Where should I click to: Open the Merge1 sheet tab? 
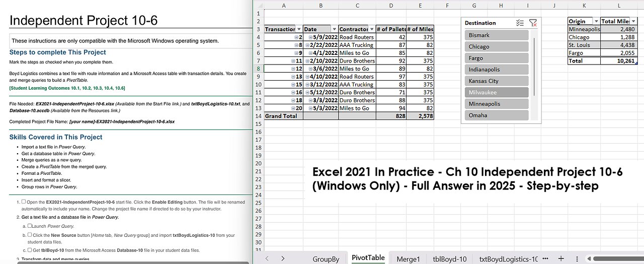(x=408, y=259)
